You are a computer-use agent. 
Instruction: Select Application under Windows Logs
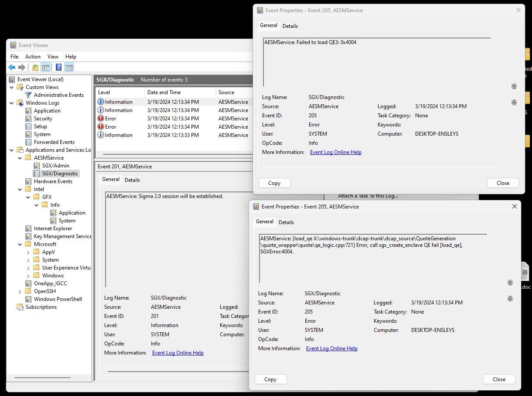tap(47, 111)
